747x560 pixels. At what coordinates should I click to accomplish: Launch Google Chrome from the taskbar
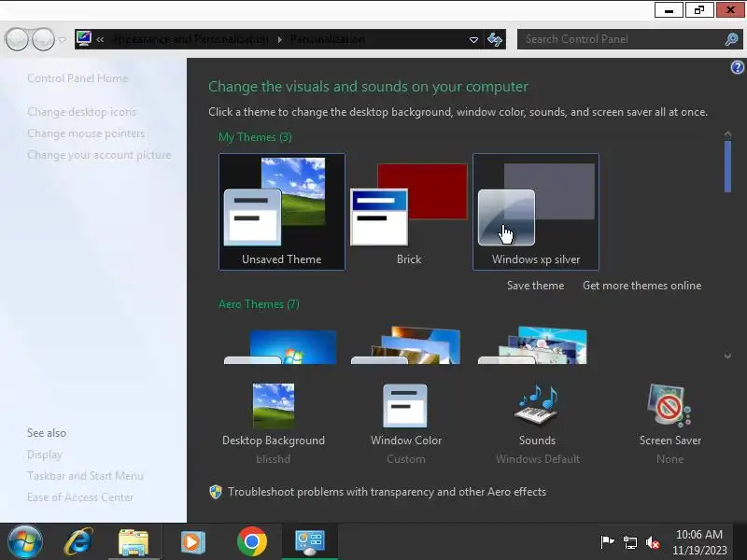(x=252, y=541)
